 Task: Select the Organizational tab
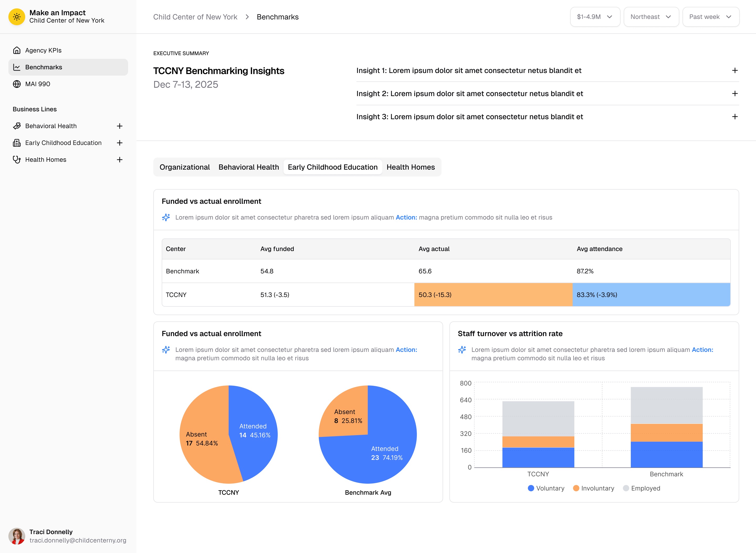pos(184,167)
